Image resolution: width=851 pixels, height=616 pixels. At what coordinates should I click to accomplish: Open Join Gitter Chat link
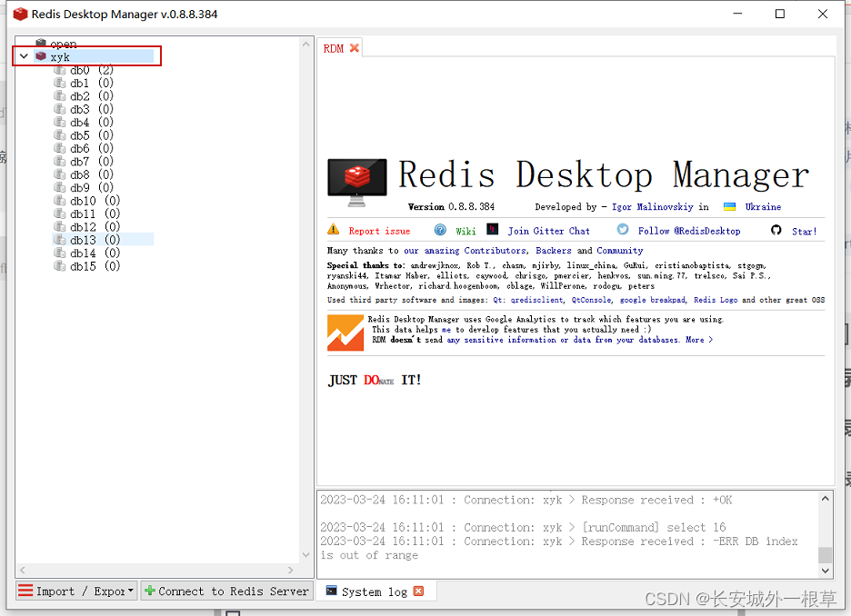549,231
